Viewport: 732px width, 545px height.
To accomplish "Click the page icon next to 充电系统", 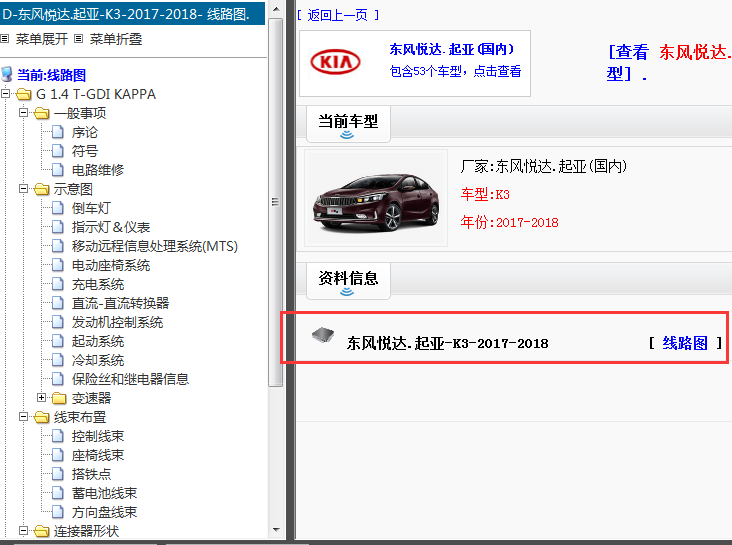I will 57,284.
